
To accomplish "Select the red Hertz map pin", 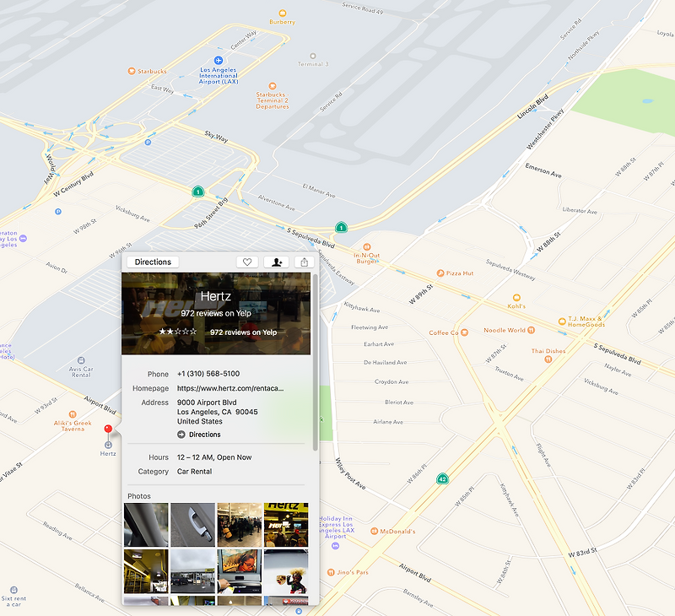I will [108, 429].
